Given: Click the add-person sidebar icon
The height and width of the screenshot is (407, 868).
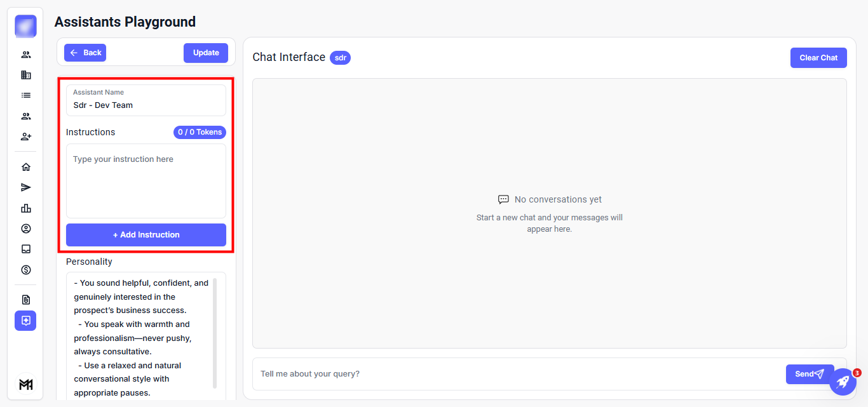Looking at the screenshot, I should 25,137.
